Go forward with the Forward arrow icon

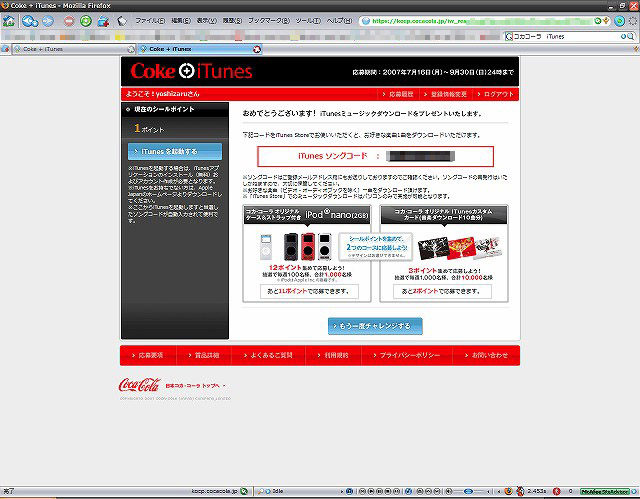(48, 20)
